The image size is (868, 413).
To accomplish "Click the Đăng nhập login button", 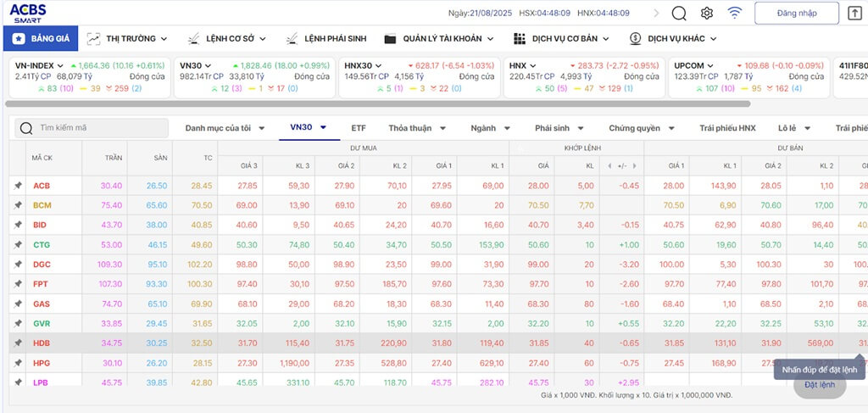I will tap(796, 13).
